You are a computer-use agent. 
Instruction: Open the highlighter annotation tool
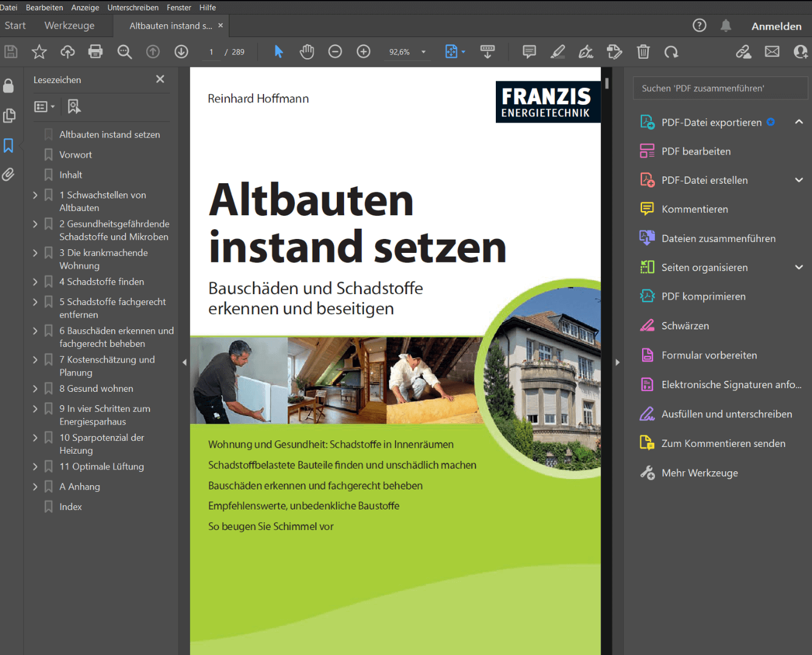[x=557, y=52]
